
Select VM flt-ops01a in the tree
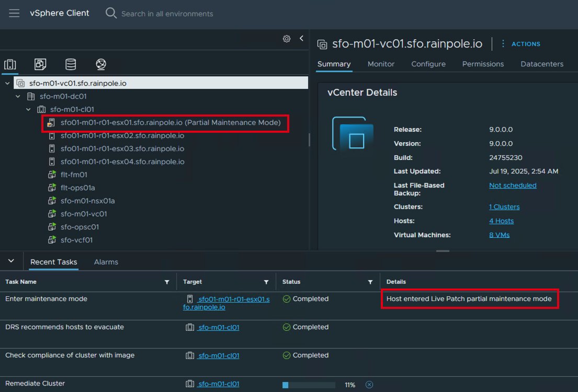coord(78,188)
